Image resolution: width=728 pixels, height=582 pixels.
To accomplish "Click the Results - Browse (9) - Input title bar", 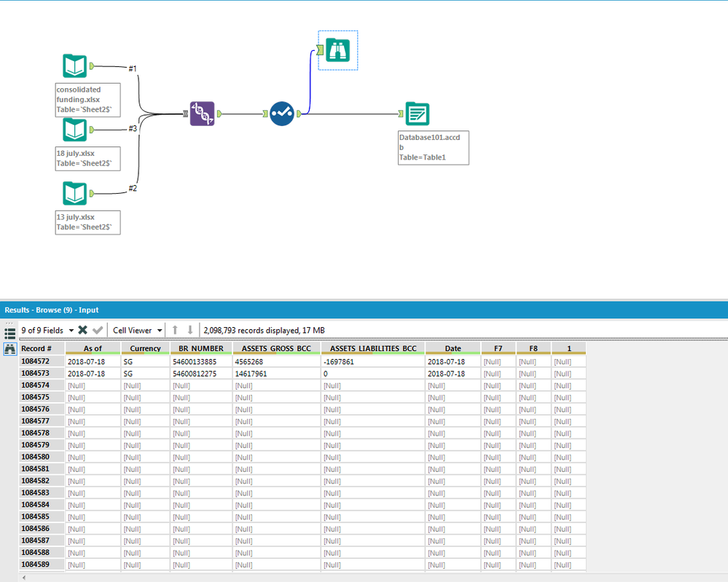I will point(364,310).
